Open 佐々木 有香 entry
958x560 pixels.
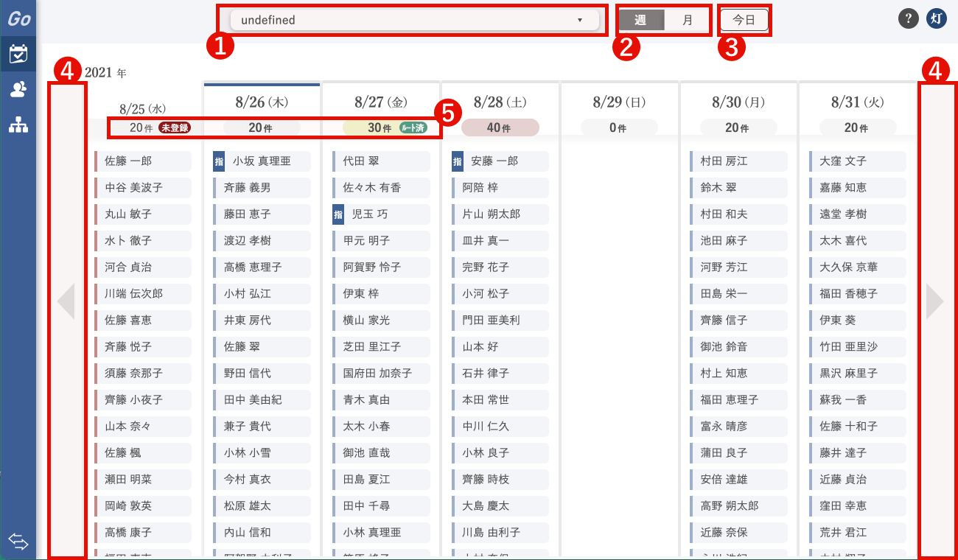pos(381,188)
